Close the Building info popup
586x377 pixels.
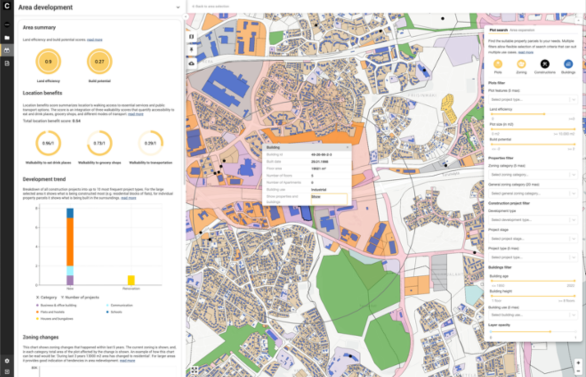(347, 147)
